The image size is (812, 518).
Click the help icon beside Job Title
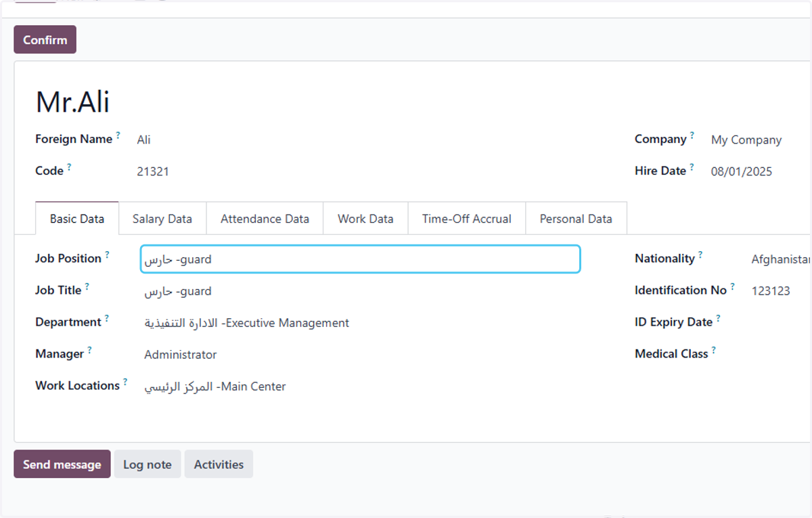(87, 286)
